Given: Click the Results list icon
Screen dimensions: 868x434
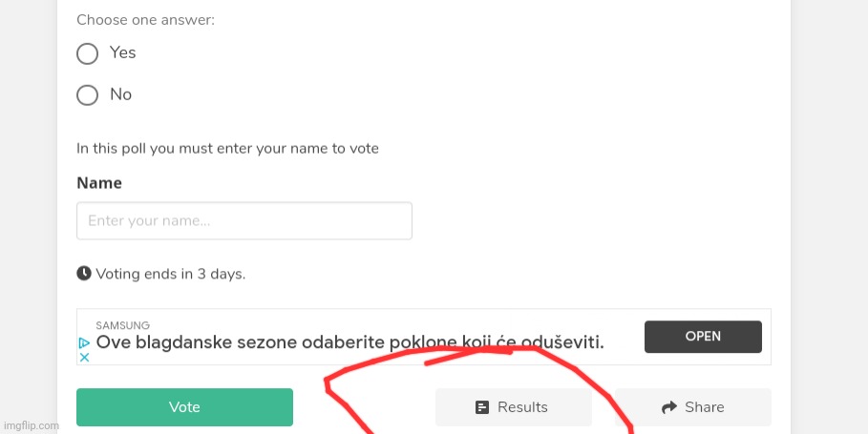Looking at the screenshot, I should (x=482, y=407).
